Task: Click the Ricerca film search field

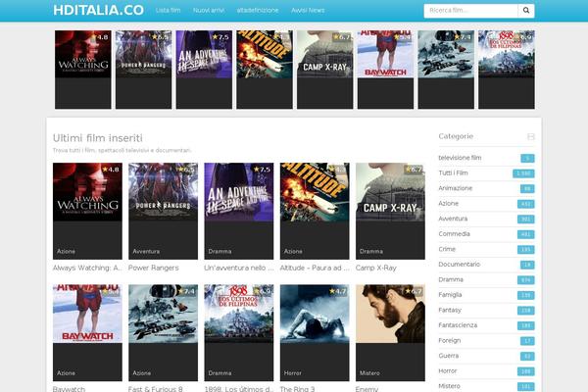Action: 471,11
